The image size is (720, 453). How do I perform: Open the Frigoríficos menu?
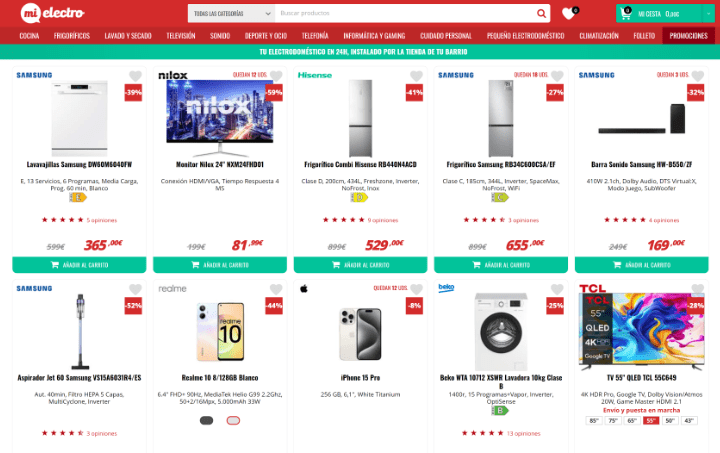click(72, 36)
